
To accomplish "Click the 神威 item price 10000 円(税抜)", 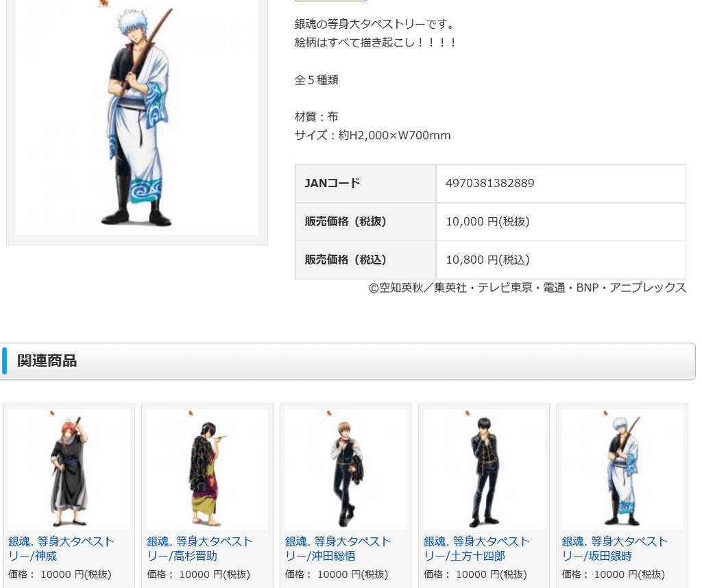I will [x=60, y=574].
